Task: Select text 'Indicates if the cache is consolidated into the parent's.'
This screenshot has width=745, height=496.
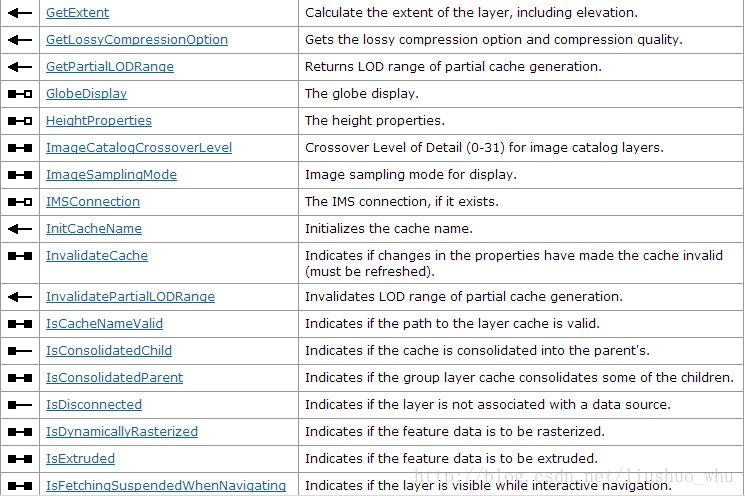Action: 477,351
